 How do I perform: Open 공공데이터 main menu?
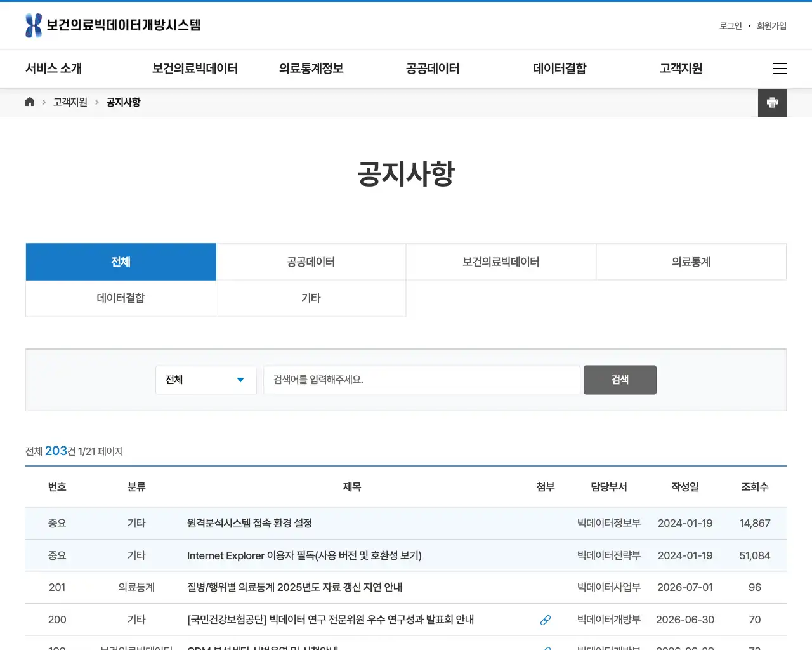(433, 69)
